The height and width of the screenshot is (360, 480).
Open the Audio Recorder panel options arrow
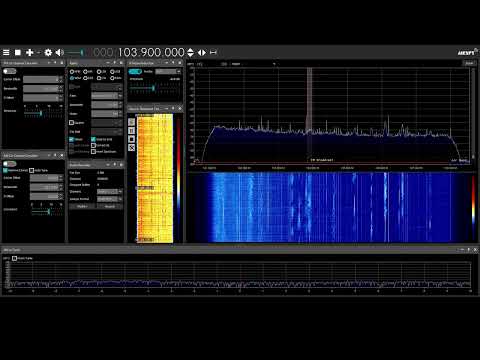[x=108, y=165]
